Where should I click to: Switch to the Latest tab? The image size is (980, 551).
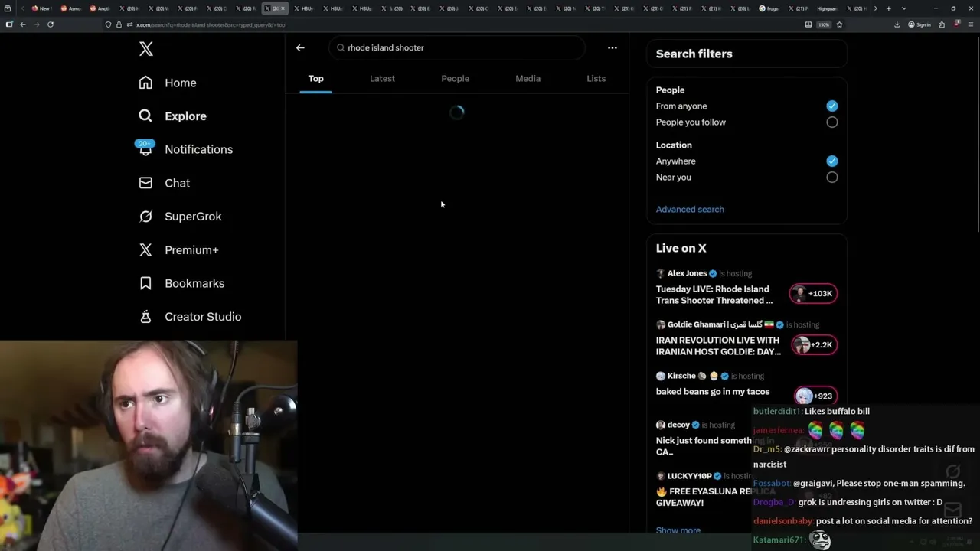[382, 79]
